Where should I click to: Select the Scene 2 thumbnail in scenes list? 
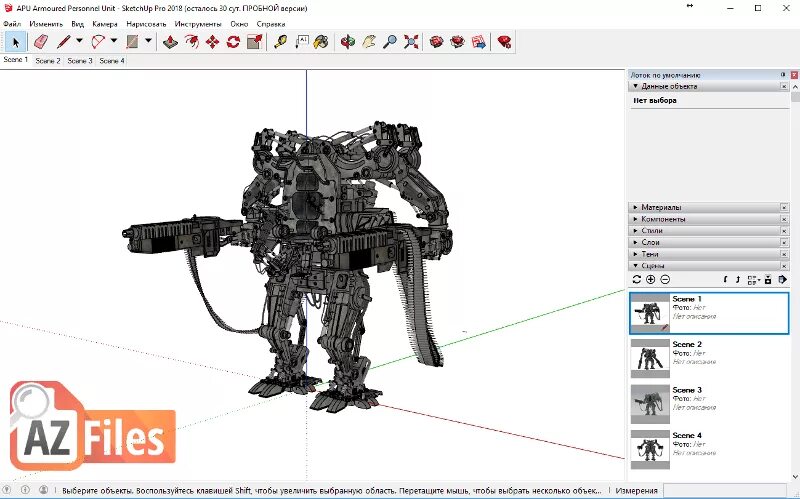(650, 357)
